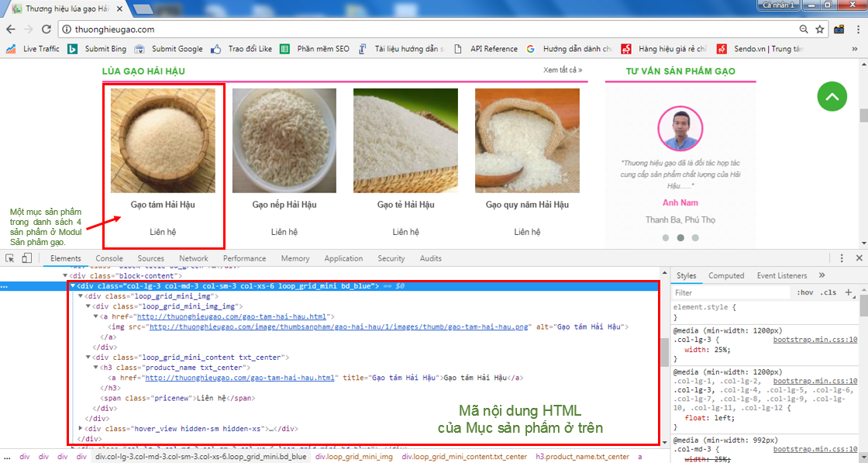The width and height of the screenshot is (868, 463).
Task: Open the DevTools customize three-dot menu
Action: (x=842, y=258)
